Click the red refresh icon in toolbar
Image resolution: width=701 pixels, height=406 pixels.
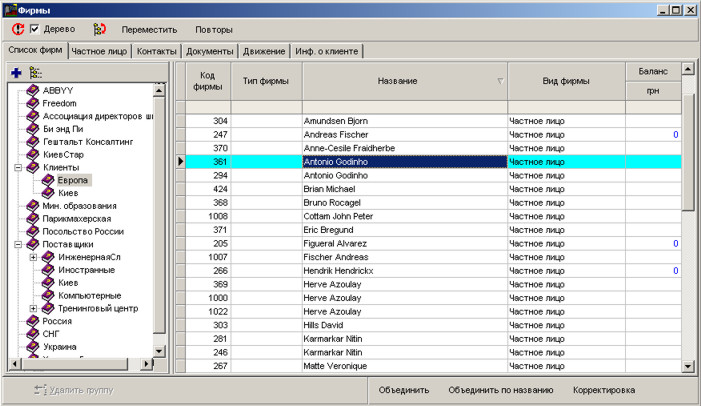coord(17,30)
